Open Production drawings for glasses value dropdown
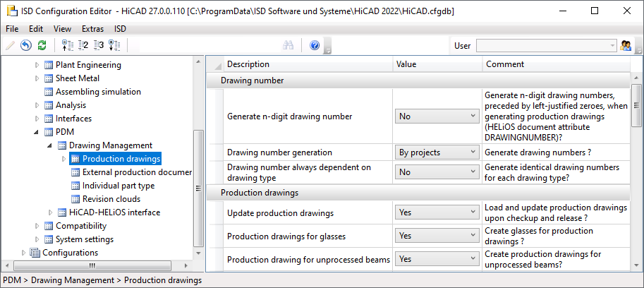Screen dimensions: 644x288 coord(437,236)
